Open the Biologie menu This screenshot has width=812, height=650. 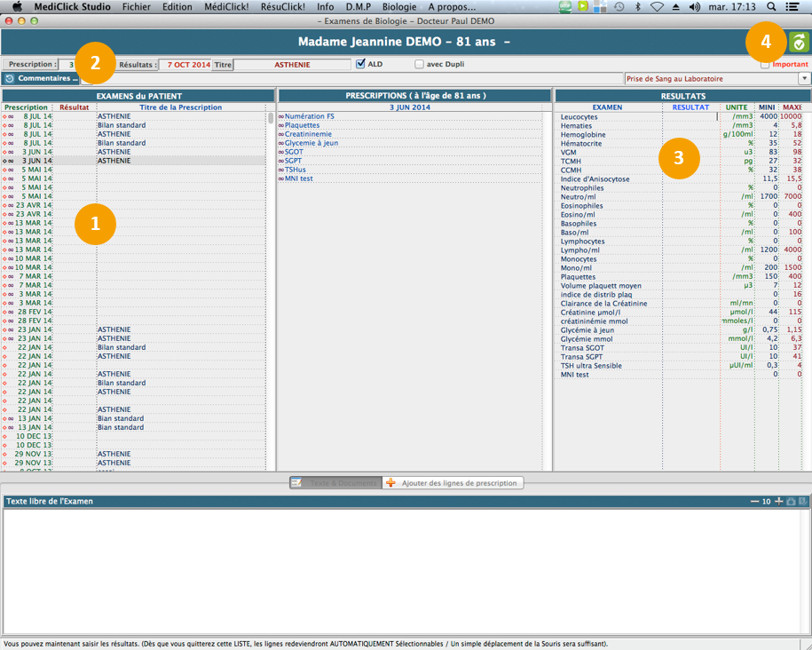click(x=399, y=6)
